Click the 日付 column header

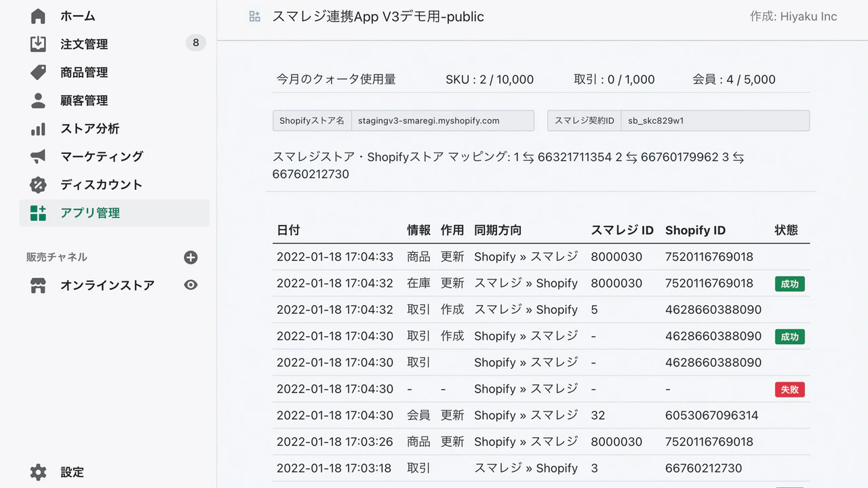[288, 230]
